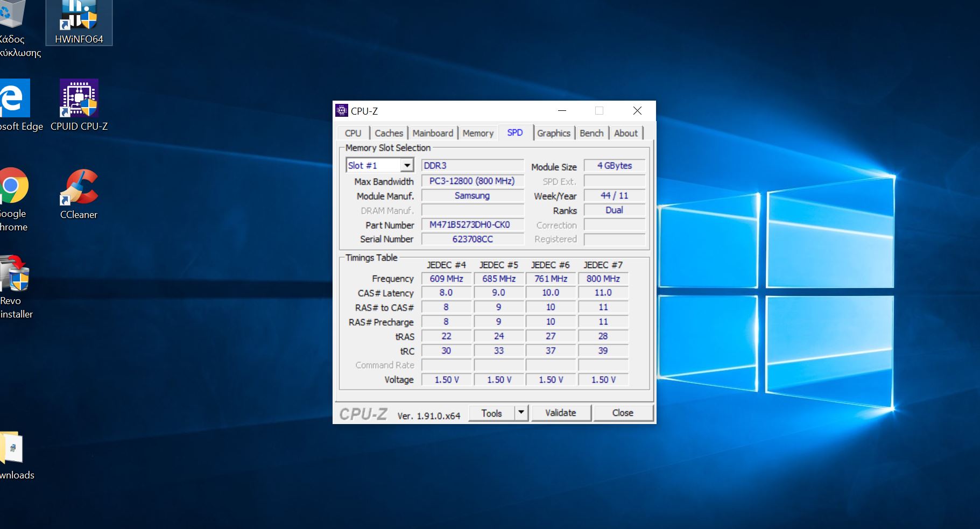980x529 pixels.
Task: Close CPU-Z with the title bar X
Action: point(637,110)
